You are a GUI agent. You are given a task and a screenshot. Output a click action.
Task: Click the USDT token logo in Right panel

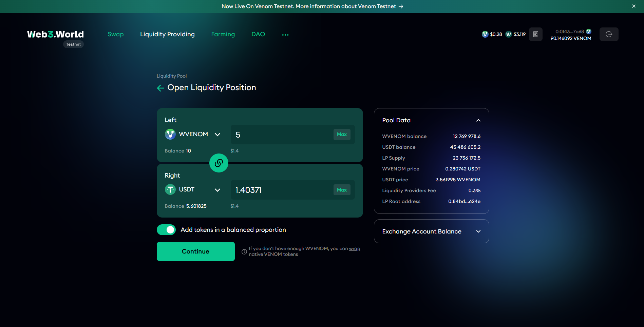point(170,189)
